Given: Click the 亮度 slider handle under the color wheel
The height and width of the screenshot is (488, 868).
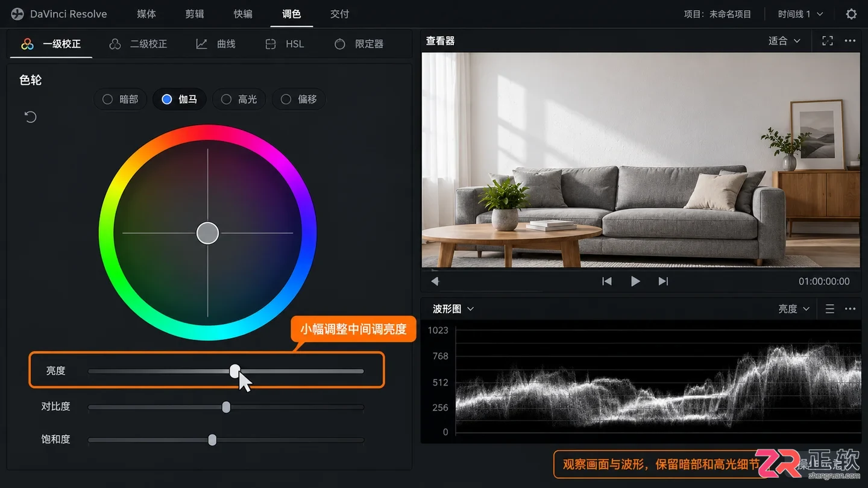Looking at the screenshot, I should pos(235,371).
